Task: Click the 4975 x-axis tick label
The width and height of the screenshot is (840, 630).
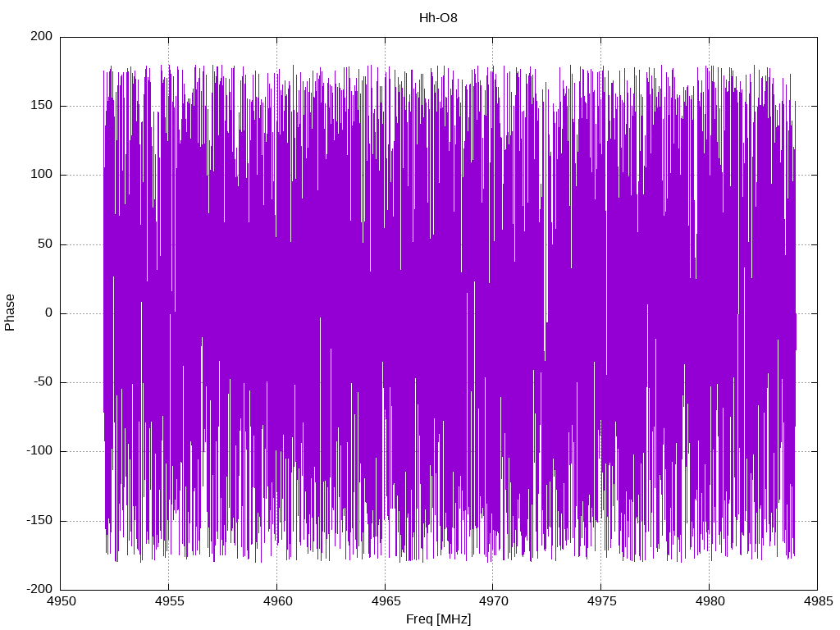Action: [601, 601]
